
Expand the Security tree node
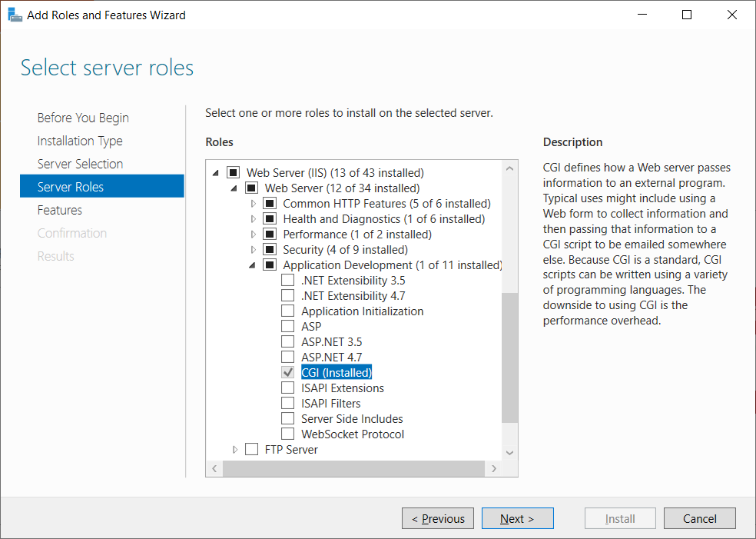coord(254,250)
